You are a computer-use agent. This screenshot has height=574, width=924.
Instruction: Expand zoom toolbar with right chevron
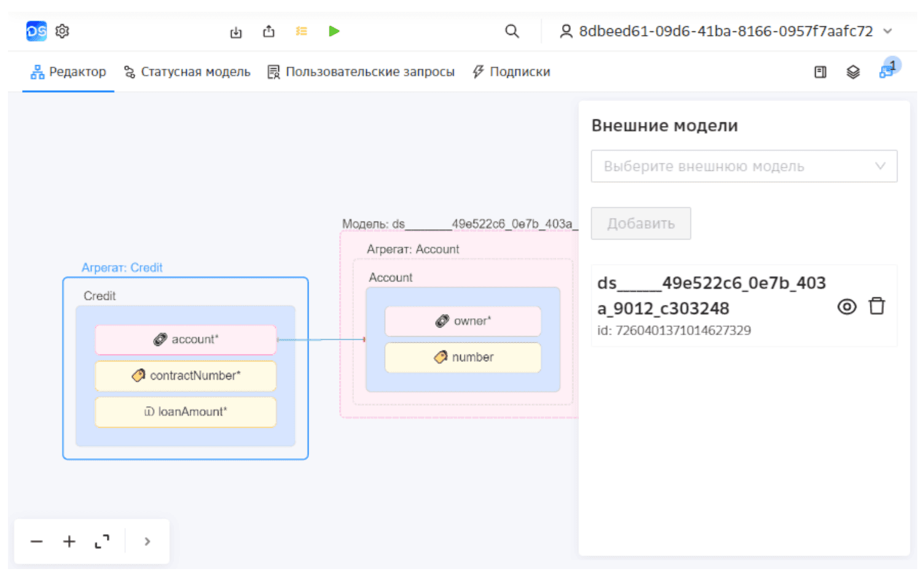[x=147, y=541]
